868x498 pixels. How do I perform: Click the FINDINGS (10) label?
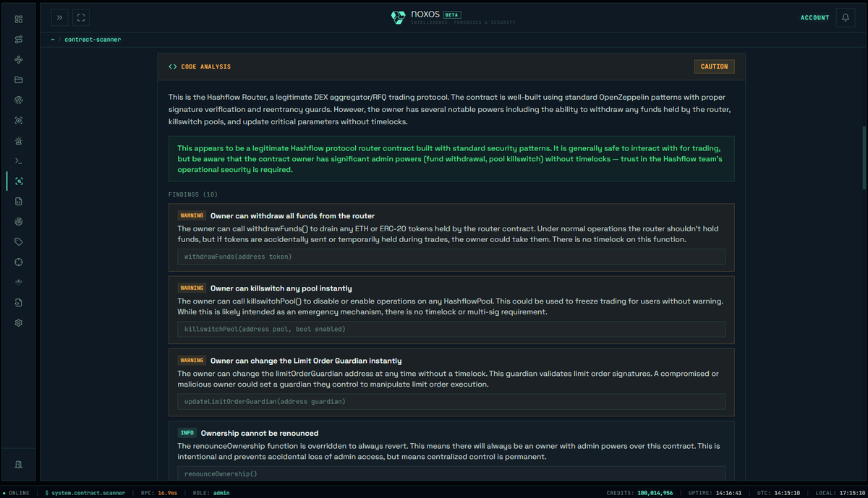pos(193,194)
